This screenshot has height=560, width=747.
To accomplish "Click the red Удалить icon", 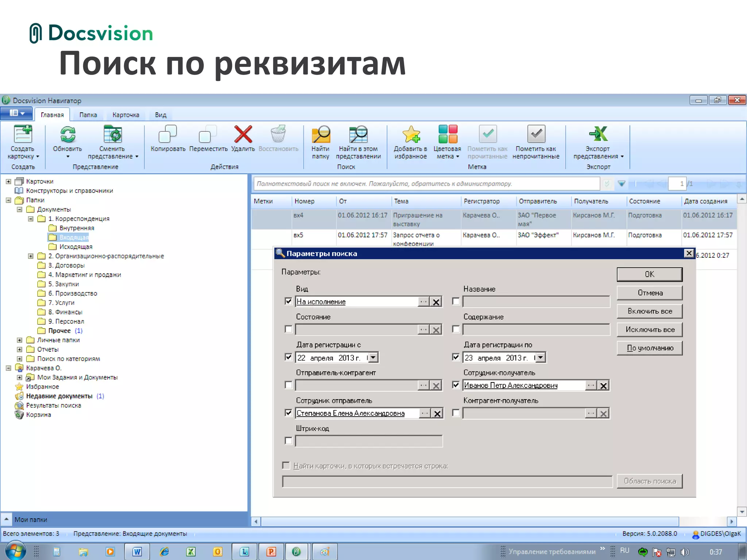I will coord(243,134).
